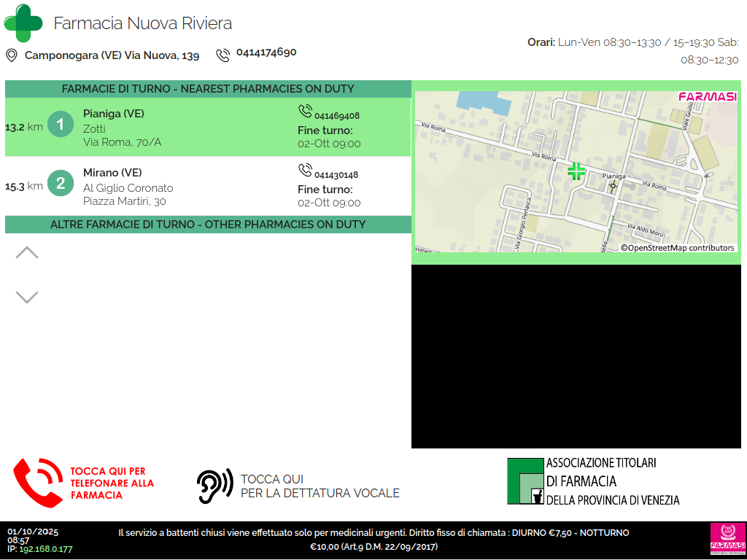Select number 2 badge for Mirano
Screen dimensions: 747x560
click(x=61, y=184)
